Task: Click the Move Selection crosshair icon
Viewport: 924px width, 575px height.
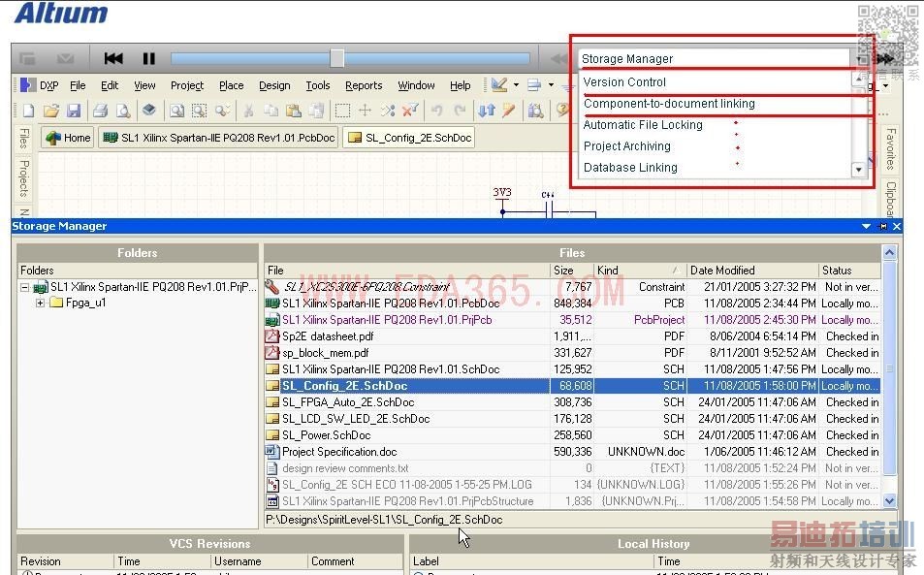Action: 365,111
